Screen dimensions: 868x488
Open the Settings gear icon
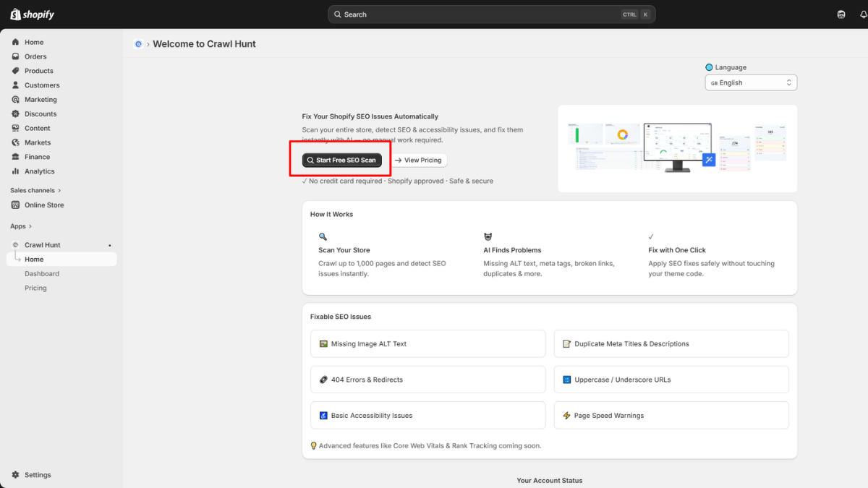15,475
